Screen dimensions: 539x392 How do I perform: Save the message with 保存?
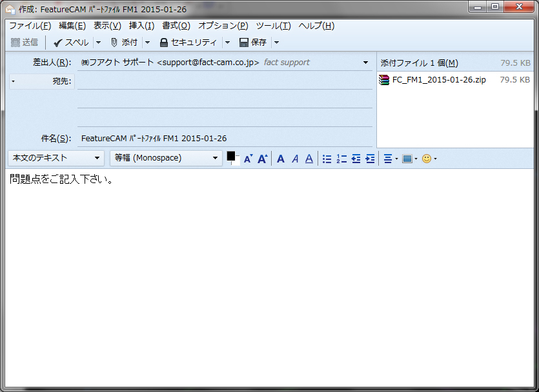pyautogui.click(x=252, y=42)
